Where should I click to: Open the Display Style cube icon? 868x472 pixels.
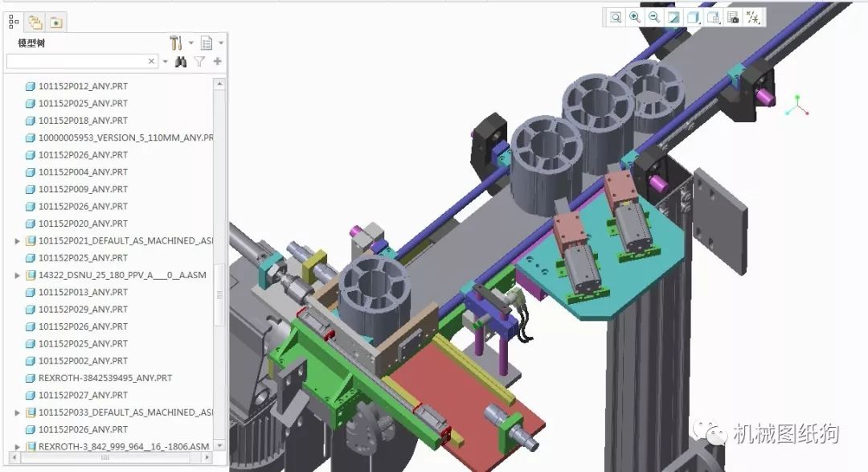pyautogui.click(x=693, y=18)
